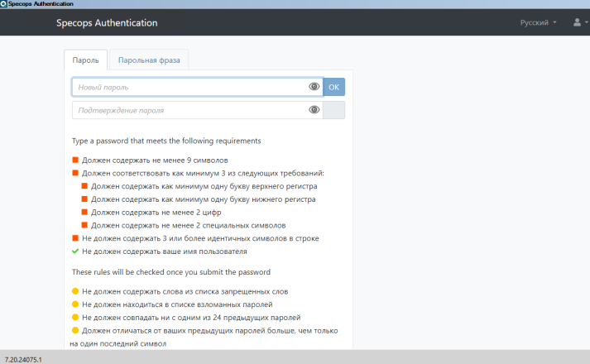Image resolution: width=590 pixels, height=364 pixels.
Task: Click the green checkmark next to the username rule
Action: (75, 251)
